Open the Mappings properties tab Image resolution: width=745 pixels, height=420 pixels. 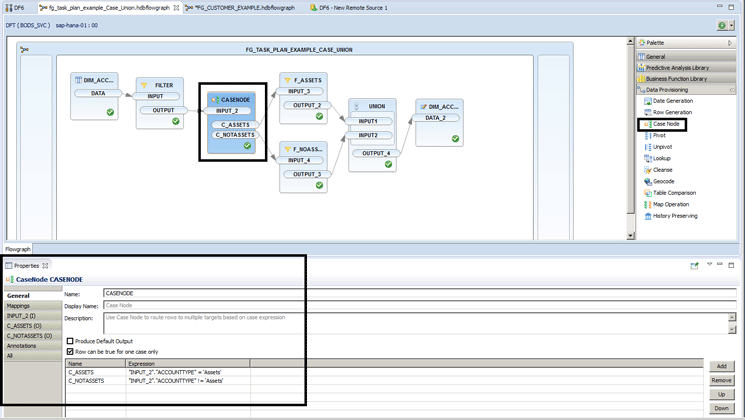tap(19, 306)
